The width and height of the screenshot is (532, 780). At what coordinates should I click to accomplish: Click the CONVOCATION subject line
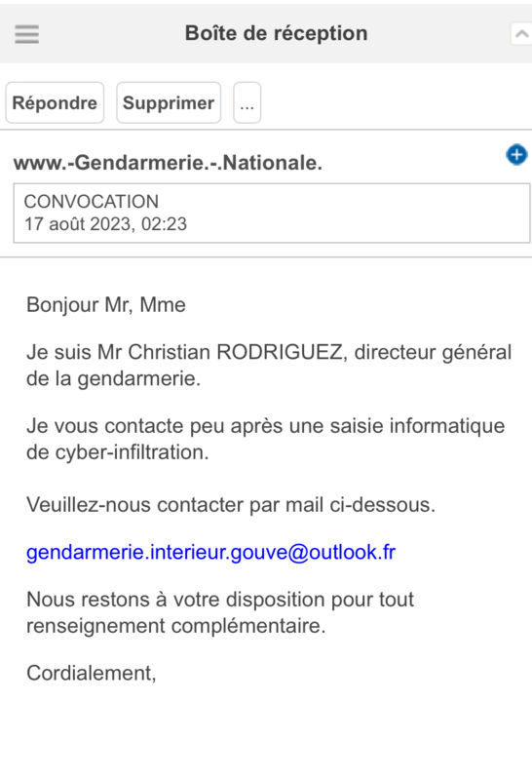point(92,202)
